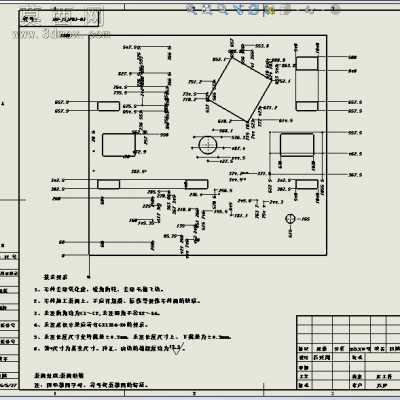Screen dimensions: 400x400
Task: Select dimension 60 at lower left
Action: coord(62,242)
